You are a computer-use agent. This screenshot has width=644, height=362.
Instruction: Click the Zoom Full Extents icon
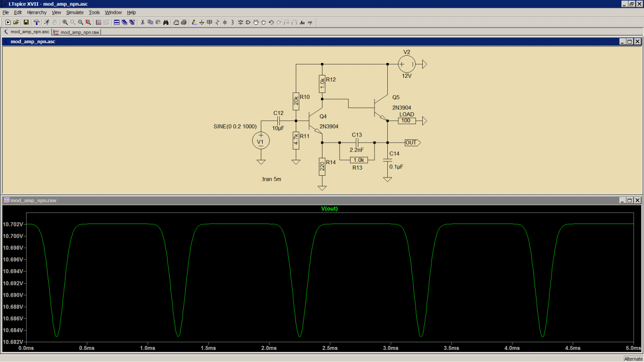88,22
